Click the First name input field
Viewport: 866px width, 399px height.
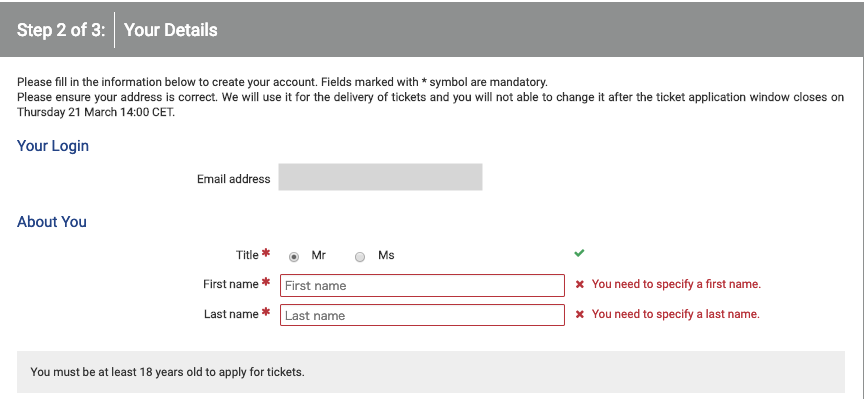coord(423,286)
